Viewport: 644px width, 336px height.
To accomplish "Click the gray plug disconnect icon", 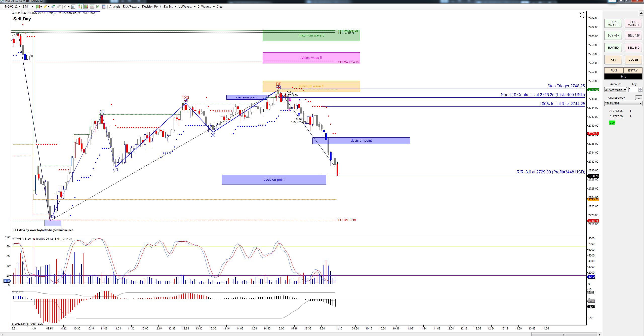I will click(59, 7).
